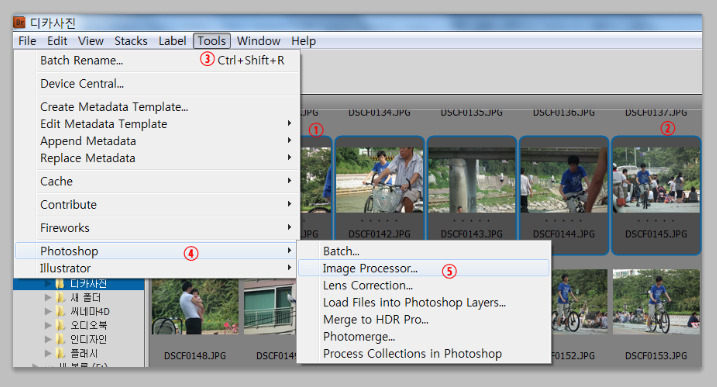Select thumbnail DSCF0145.JPG
The width and height of the screenshot is (717, 387).
[656, 180]
